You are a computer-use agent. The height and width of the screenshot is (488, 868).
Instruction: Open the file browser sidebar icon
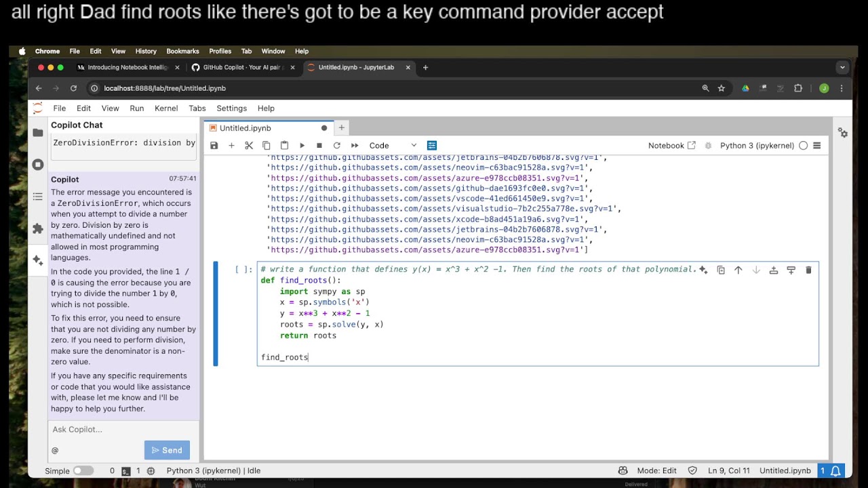[x=38, y=133]
